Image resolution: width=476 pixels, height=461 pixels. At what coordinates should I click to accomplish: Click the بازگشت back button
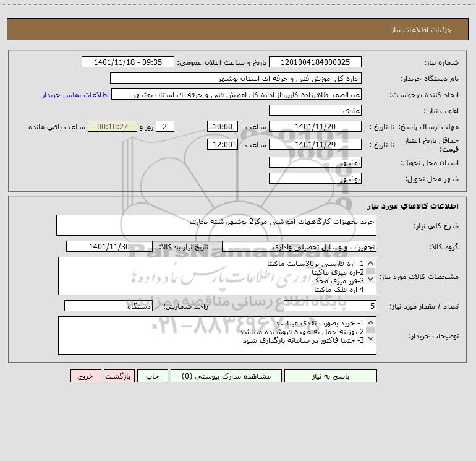(x=119, y=376)
